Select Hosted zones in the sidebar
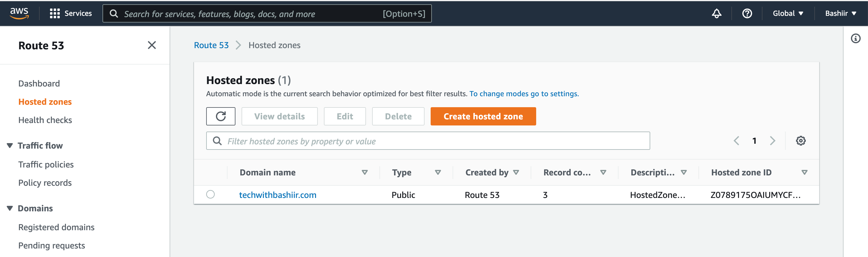The image size is (868, 257). point(45,102)
